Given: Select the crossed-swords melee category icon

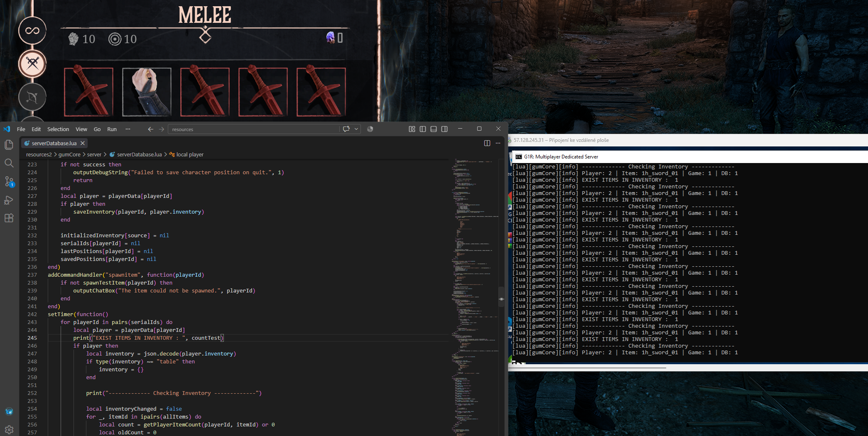Looking at the screenshot, I should [x=32, y=63].
